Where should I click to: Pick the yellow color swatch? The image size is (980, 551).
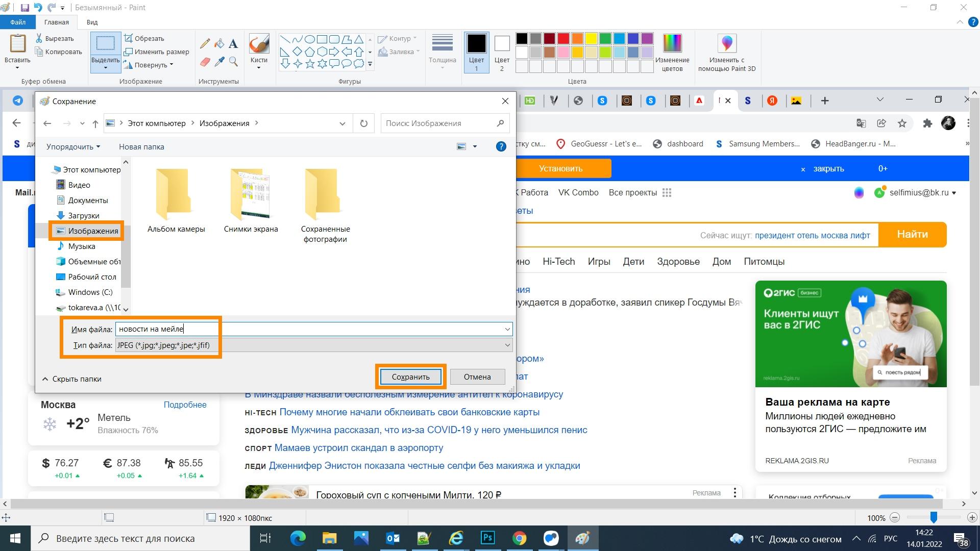[592, 39]
